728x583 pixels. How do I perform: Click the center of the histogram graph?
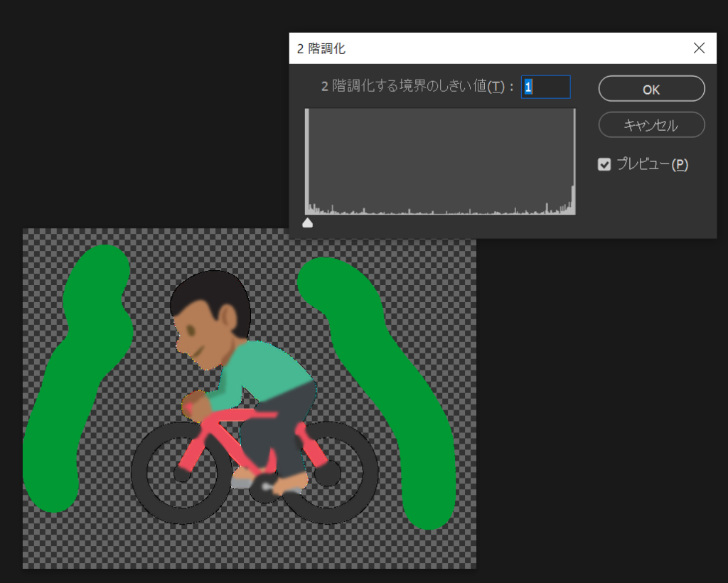click(x=440, y=161)
